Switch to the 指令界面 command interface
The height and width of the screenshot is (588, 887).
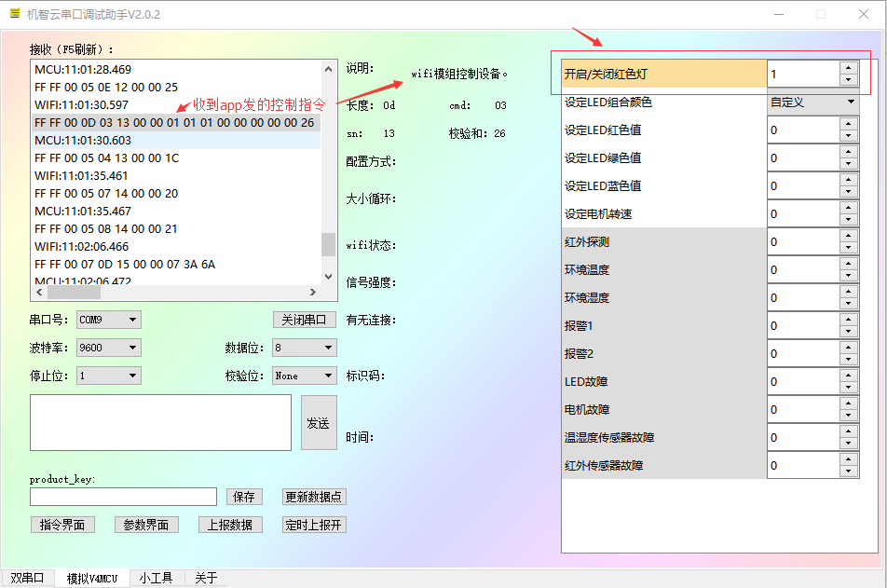pos(62,524)
